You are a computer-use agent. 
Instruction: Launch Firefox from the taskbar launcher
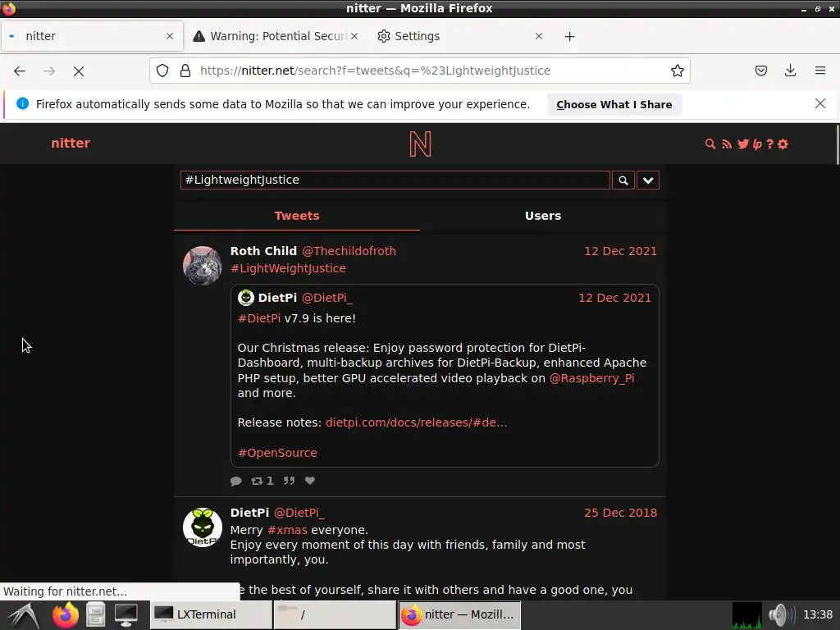coord(65,615)
